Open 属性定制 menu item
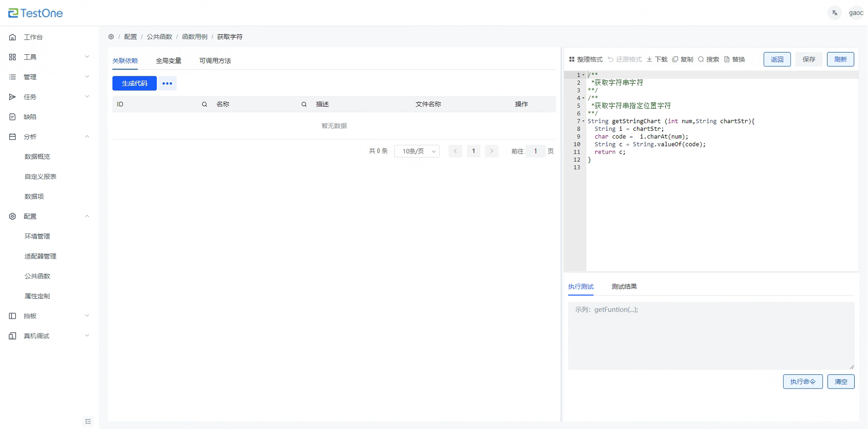This screenshot has width=868, height=429. click(37, 296)
